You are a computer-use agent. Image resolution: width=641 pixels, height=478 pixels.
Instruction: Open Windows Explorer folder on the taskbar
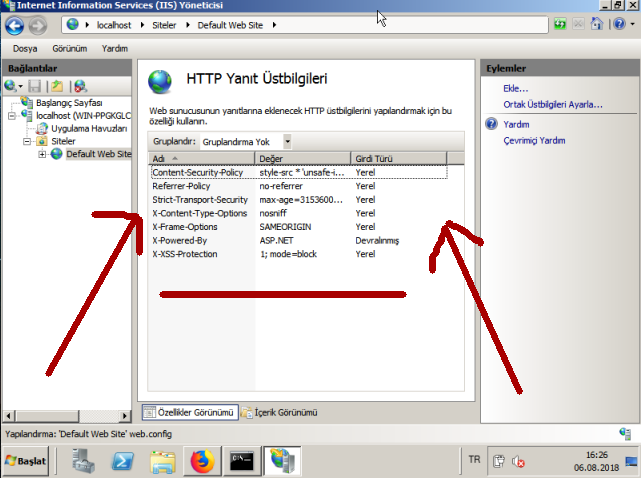click(163, 461)
